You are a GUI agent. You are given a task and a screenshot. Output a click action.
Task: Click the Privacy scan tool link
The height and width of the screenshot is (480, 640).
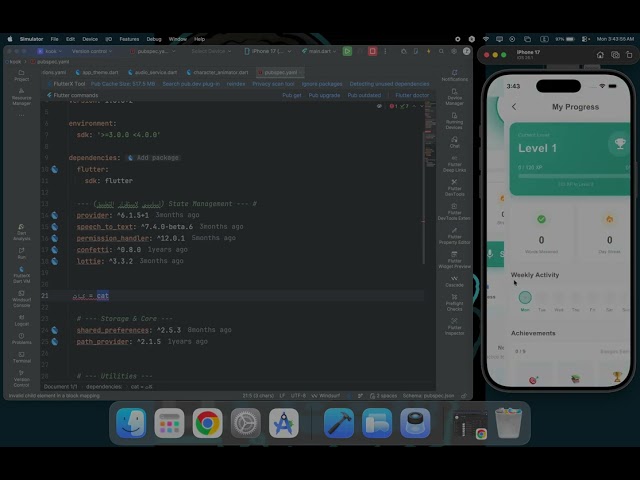click(x=273, y=84)
